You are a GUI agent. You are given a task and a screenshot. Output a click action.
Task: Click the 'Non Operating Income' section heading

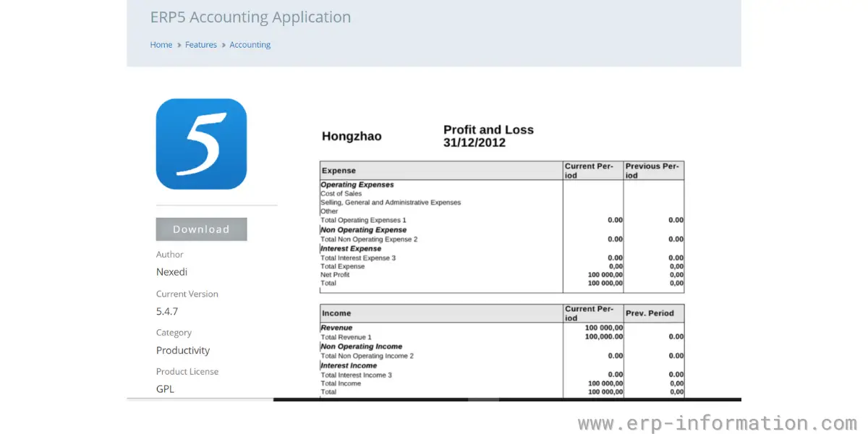pos(362,346)
